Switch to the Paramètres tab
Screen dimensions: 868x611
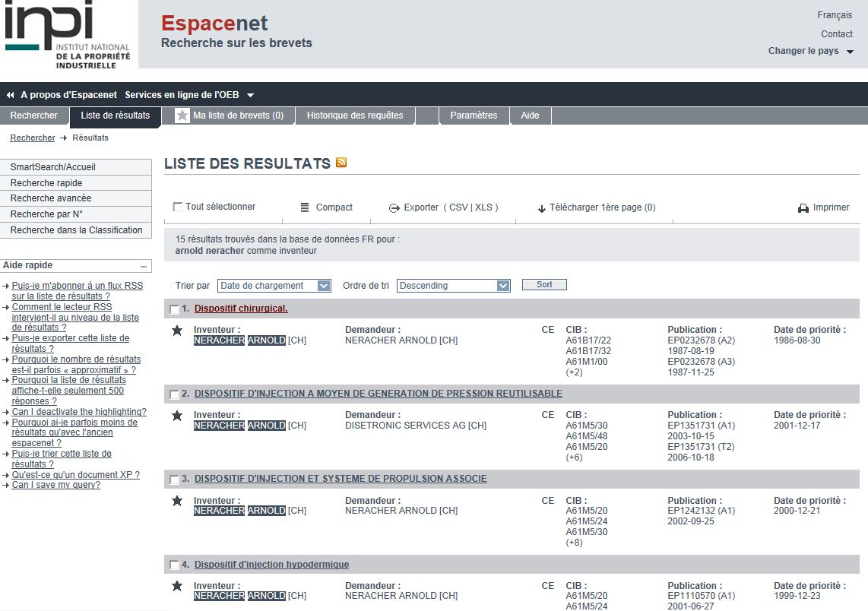tap(474, 116)
